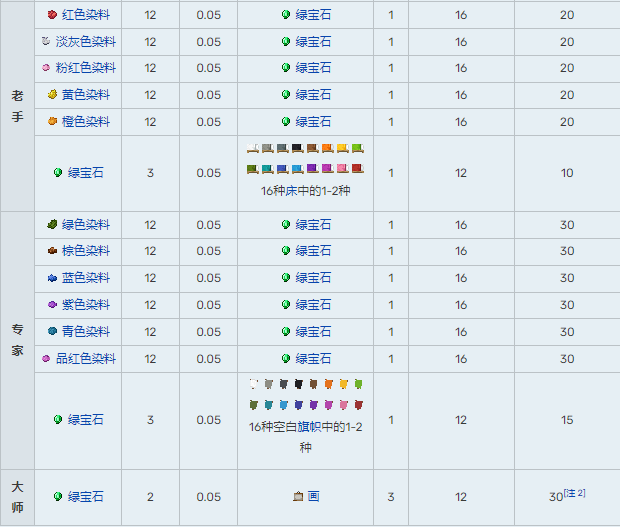This screenshot has height=527, width=620.
Task: Click the red dye icon
Action: point(53,15)
